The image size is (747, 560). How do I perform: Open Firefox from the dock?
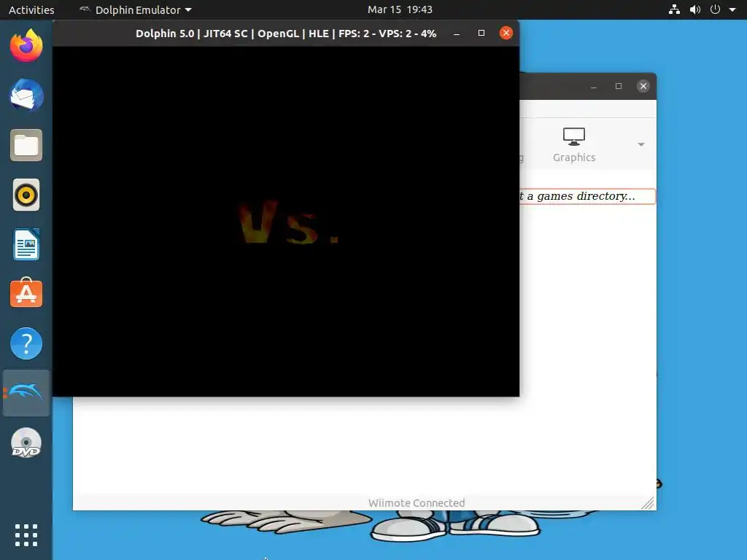pyautogui.click(x=26, y=46)
